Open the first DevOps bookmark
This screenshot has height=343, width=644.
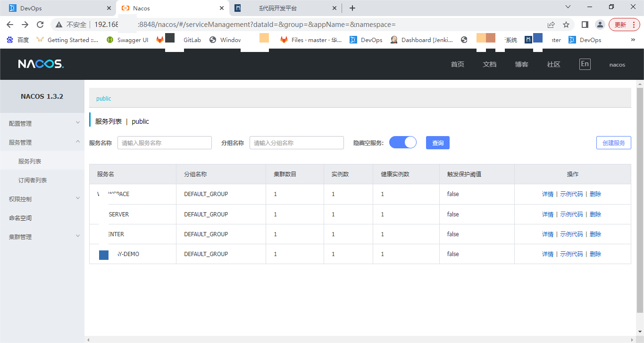click(x=366, y=40)
